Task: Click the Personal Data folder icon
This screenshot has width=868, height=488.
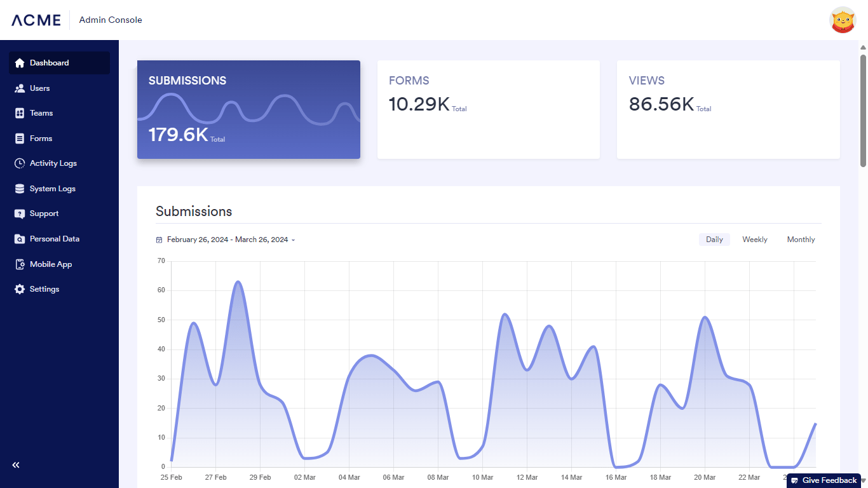Action: pos(20,239)
